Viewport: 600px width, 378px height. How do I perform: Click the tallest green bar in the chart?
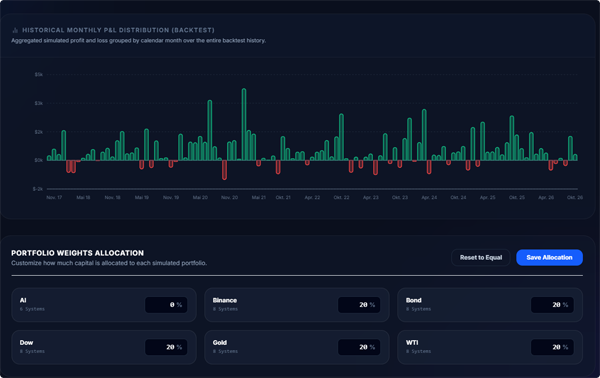(x=244, y=124)
